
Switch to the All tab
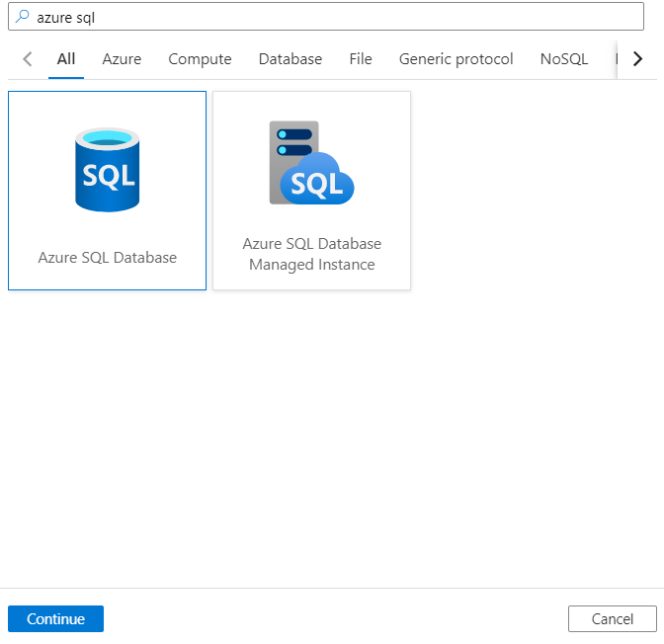point(66,59)
